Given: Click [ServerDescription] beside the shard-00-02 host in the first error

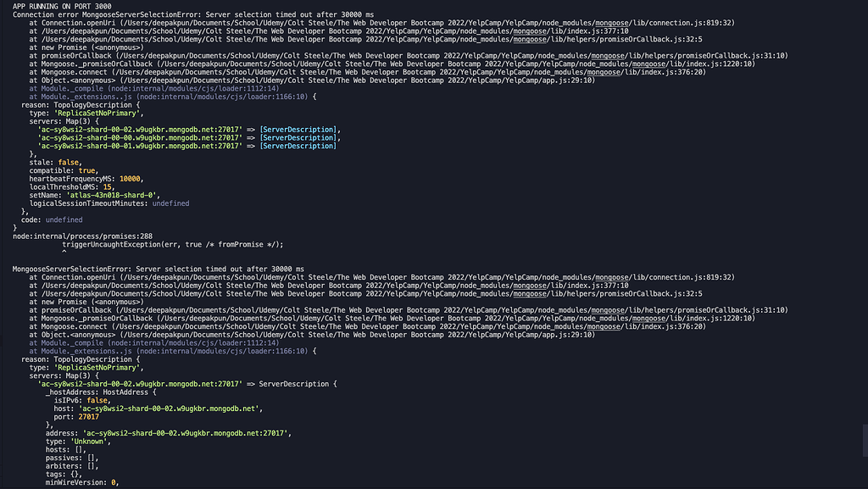Looking at the screenshot, I should pos(298,128).
